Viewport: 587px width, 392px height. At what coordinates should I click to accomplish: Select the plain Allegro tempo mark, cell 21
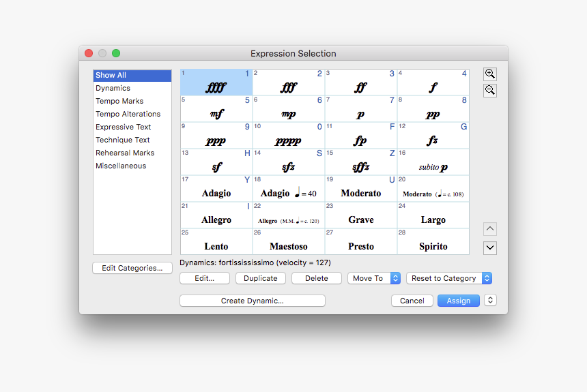click(216, 215)
